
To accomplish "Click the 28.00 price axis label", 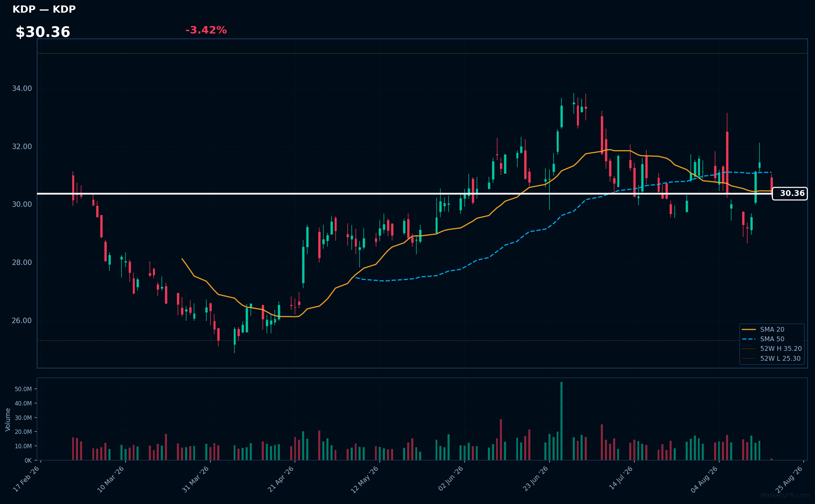I will point(22,263).
